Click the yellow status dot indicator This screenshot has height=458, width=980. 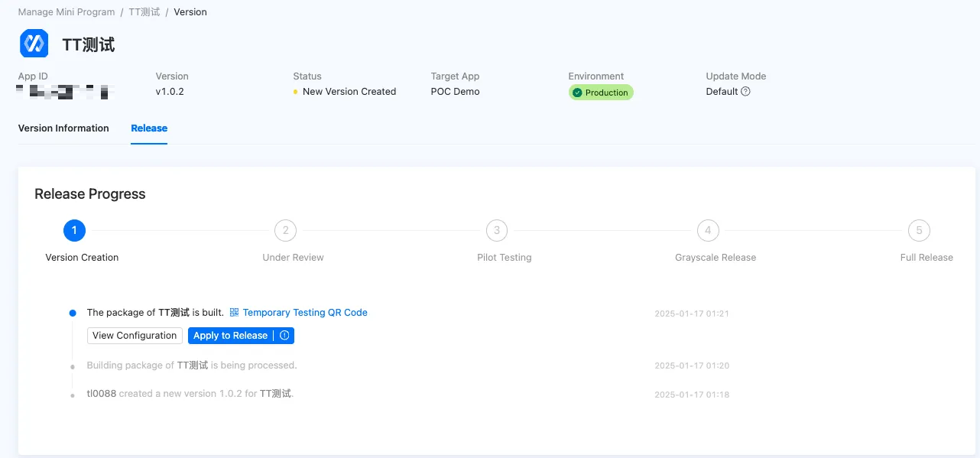point(296,92)
